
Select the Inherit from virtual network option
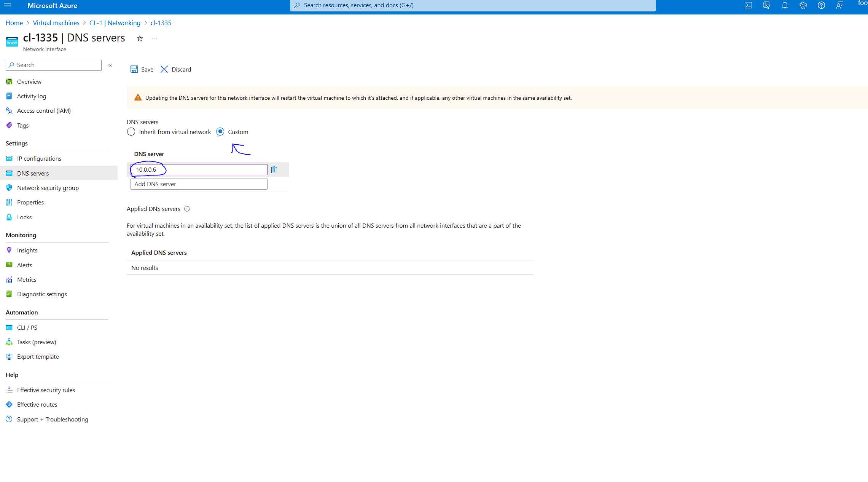click(x=131, y=131)
